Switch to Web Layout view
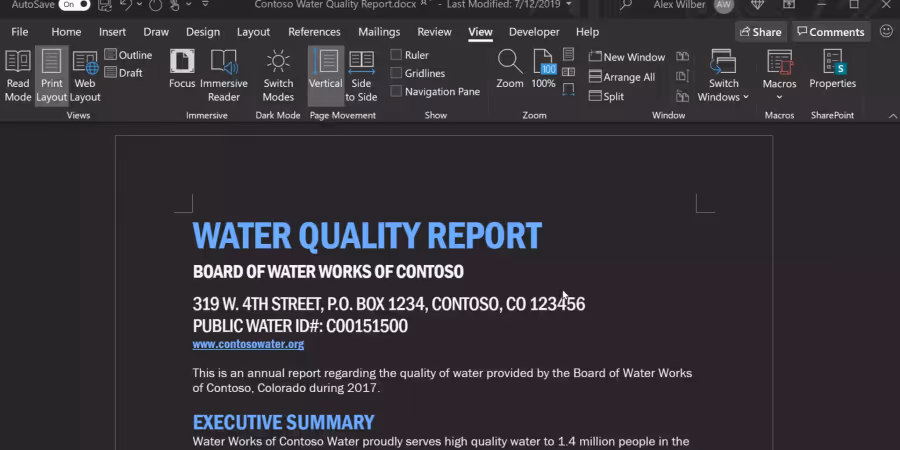Image resolution: width=900 pixels, height=450 pixels. click(x=85, y=76)
